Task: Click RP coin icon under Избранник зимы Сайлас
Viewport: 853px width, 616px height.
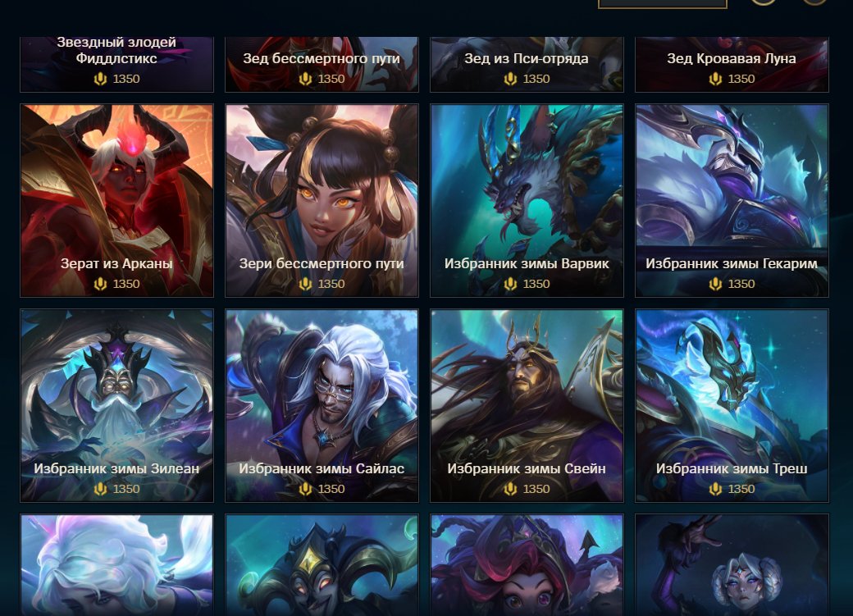Action: tap(305, 489)
